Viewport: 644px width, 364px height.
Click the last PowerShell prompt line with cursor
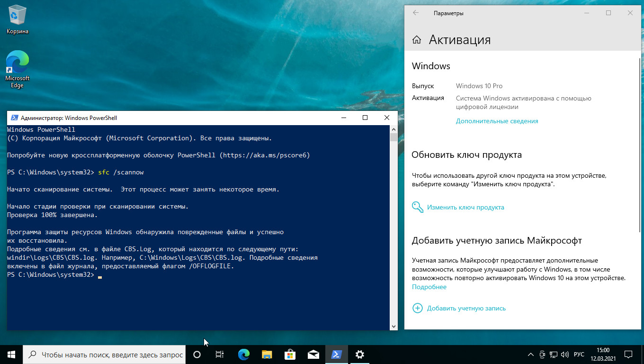point(54,275)
